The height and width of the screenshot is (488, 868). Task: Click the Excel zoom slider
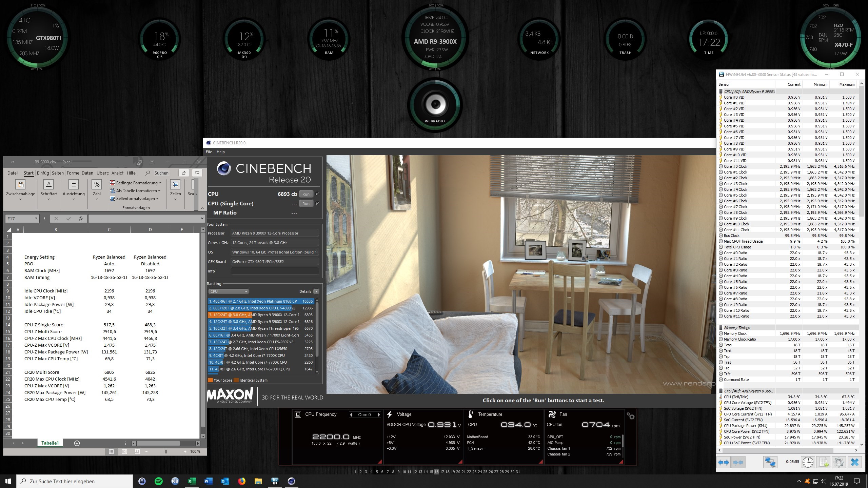pos(166,451)
